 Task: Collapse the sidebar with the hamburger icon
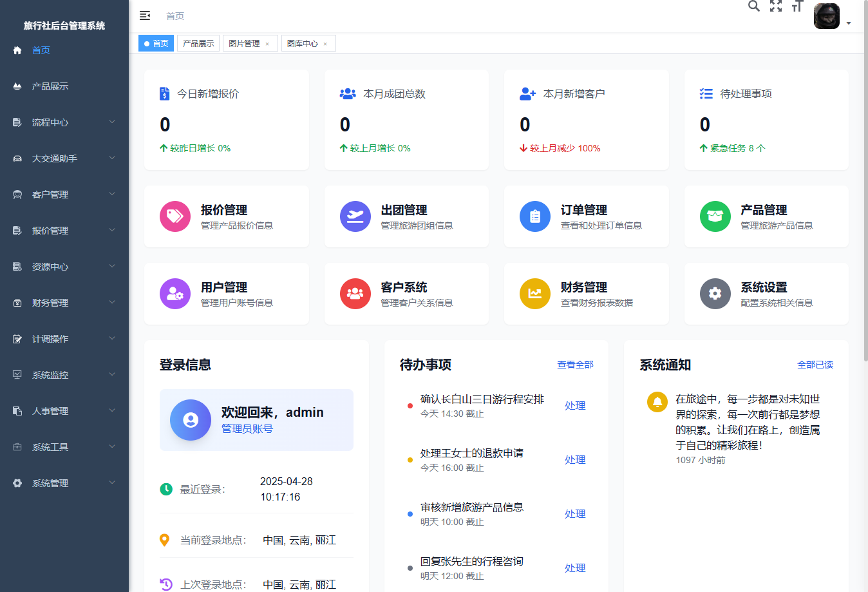tap(145, 15)
